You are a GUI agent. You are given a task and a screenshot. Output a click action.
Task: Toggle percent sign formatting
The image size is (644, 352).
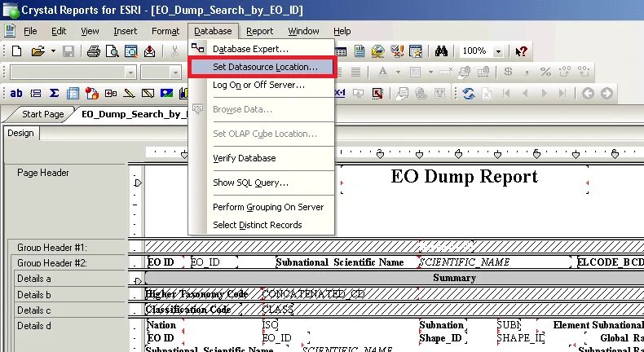[x=545, y=72]
